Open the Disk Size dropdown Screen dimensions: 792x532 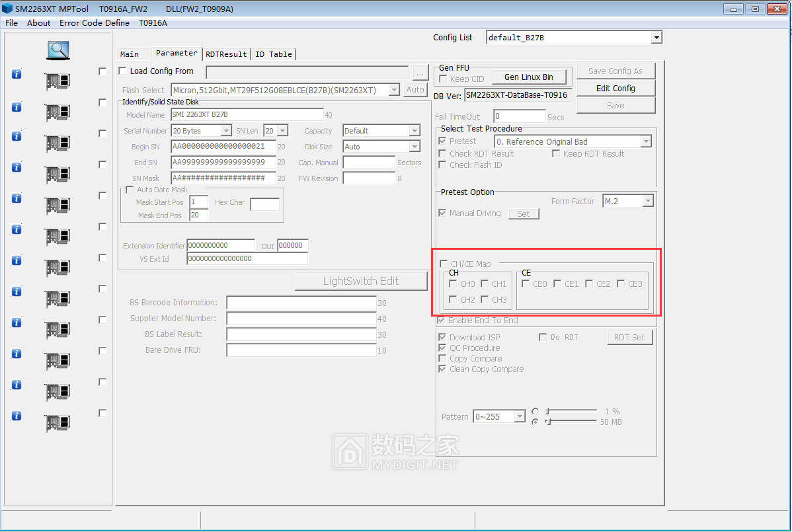click(415, 147)
